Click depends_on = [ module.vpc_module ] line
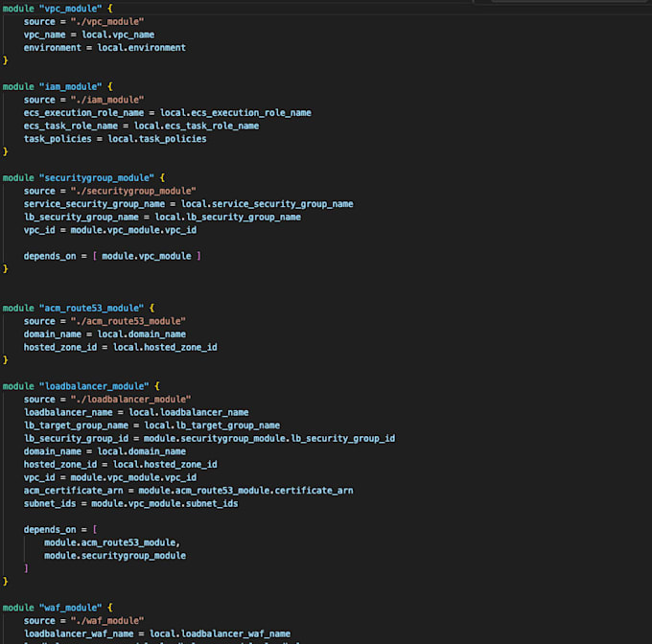 112,256
